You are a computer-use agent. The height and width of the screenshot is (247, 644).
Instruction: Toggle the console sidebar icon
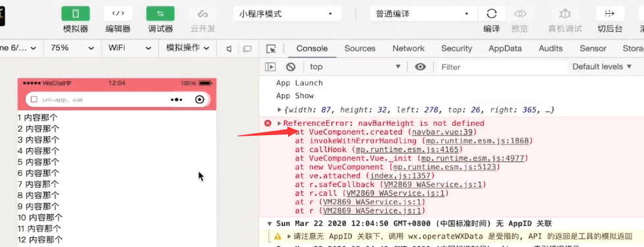click(x=270, y=67)
